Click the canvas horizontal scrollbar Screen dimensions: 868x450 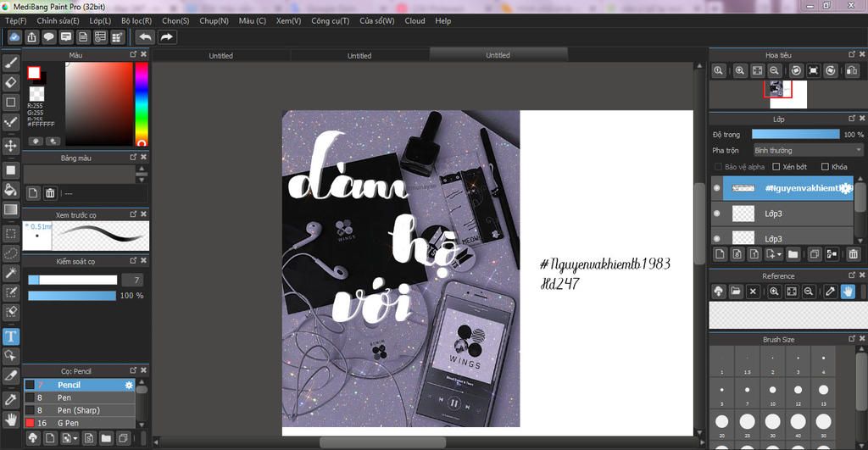point(382,442)
